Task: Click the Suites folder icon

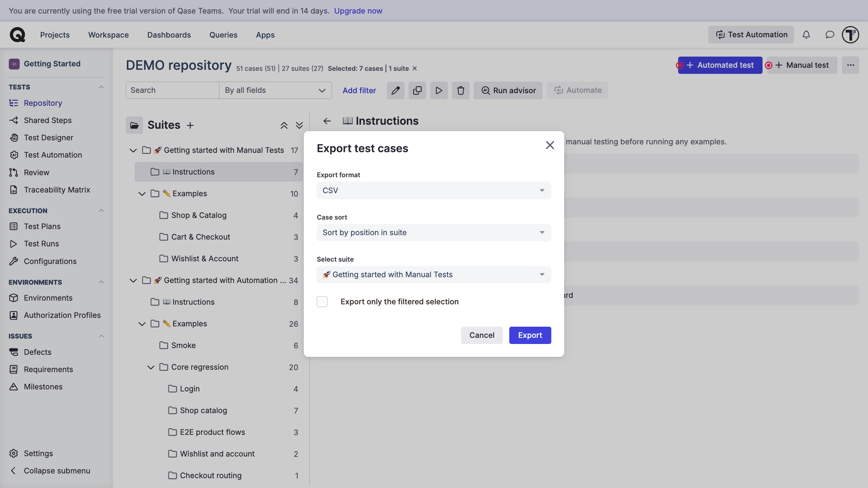Action: coord(134,125)
